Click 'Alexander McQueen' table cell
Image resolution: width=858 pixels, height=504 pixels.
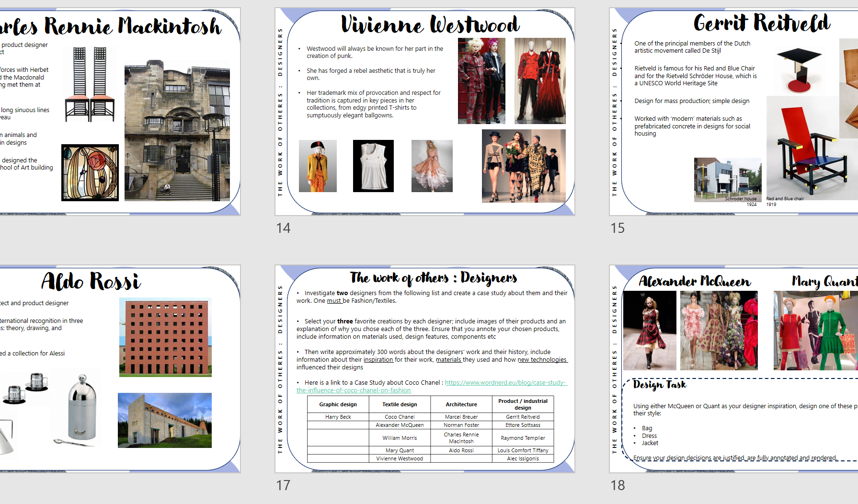400,425
